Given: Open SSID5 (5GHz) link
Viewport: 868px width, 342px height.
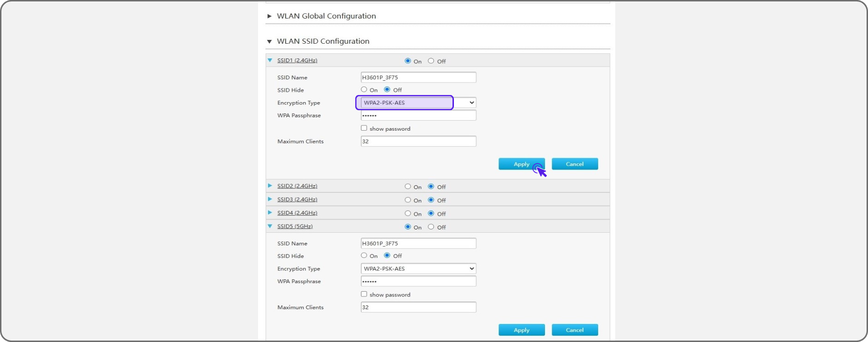Looking at the screenshot, I should 295,226.
